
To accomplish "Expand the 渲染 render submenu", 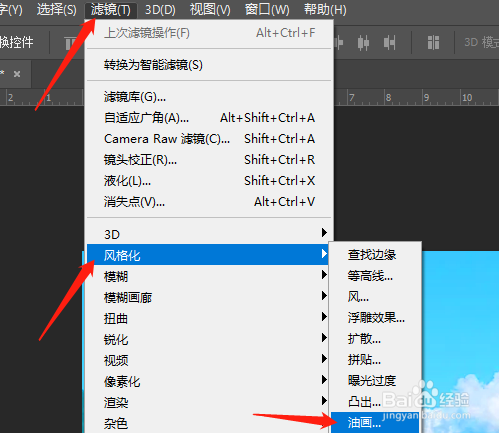I will point(209,402).
